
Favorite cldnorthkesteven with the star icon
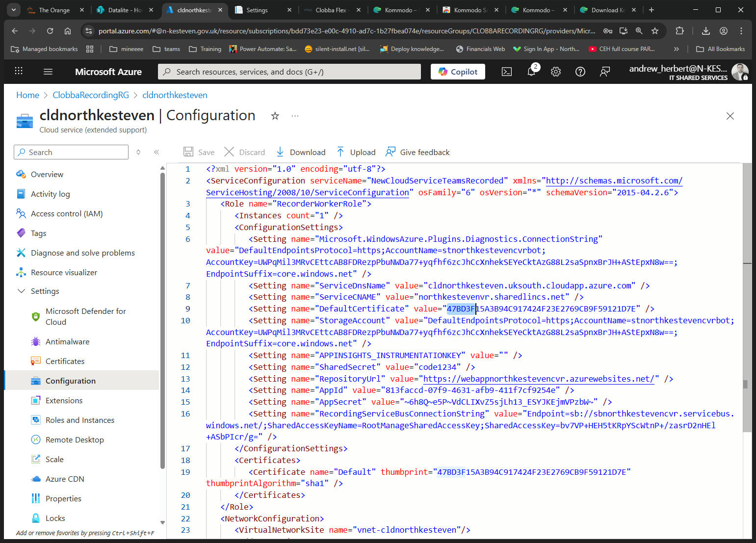275,116
